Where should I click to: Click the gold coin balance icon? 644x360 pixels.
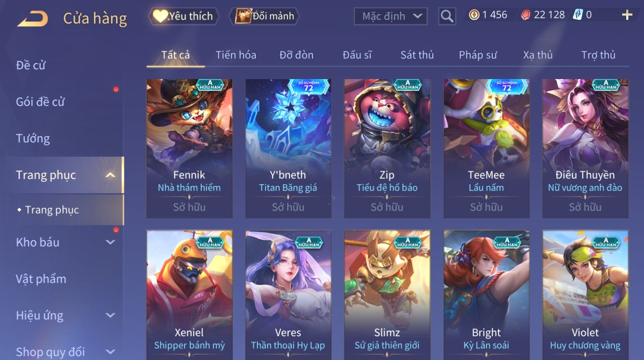pos(474,15)
